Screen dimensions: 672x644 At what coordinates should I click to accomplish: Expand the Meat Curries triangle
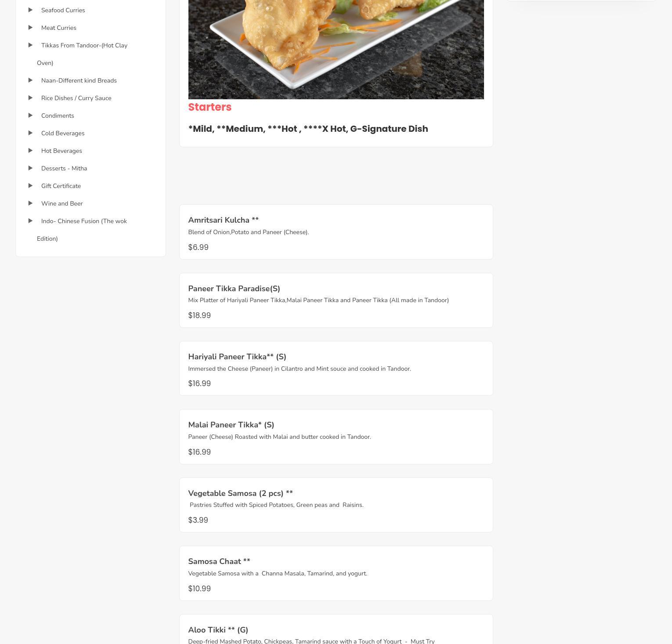click(30, 28)
